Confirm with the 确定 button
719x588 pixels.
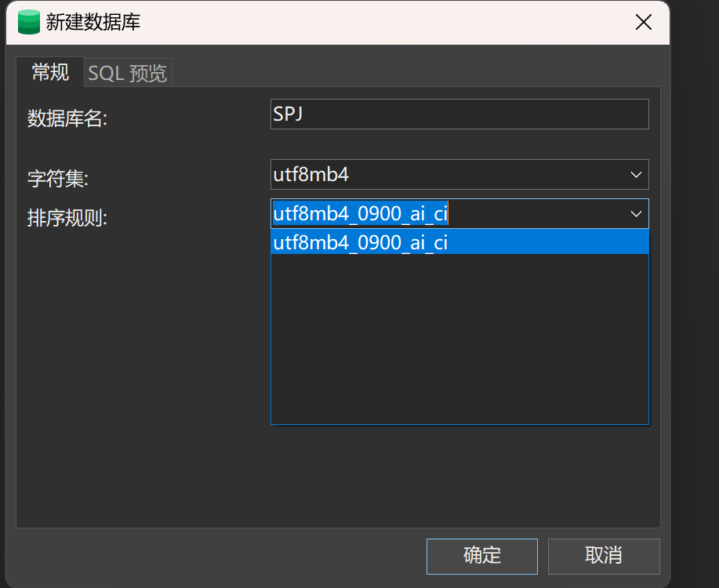482,557
